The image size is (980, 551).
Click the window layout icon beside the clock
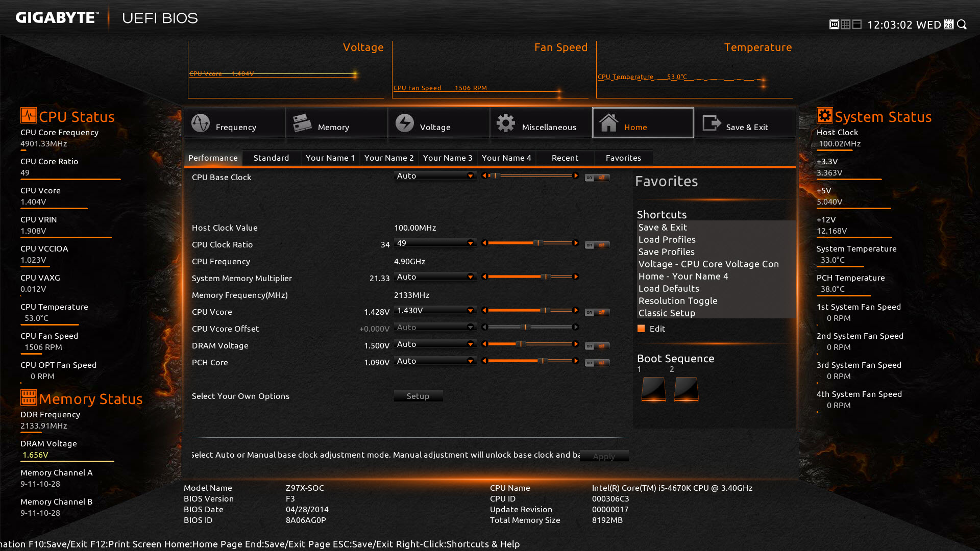[x=857, y=24]
